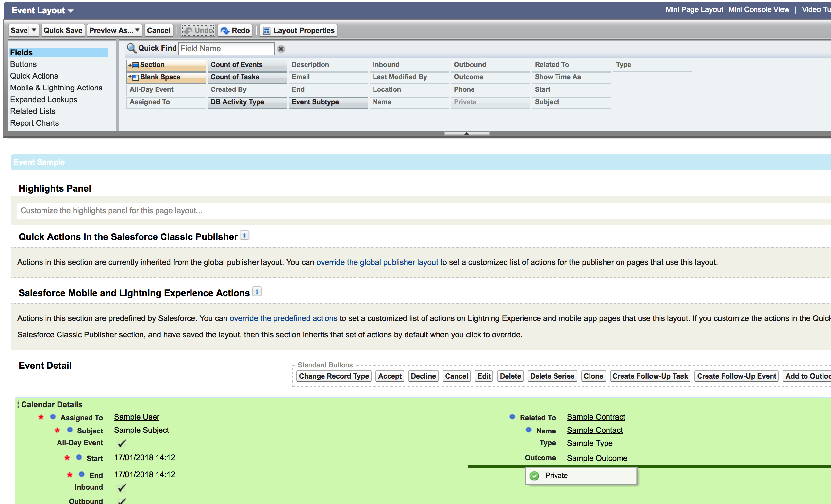
Task: Clear Quick Find with the X icon
Action: [281, 49]
